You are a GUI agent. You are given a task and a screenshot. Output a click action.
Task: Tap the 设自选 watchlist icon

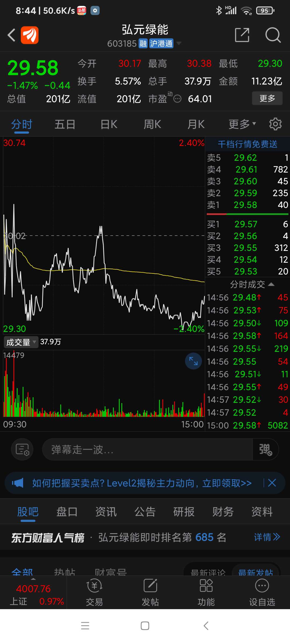tap(262, 592)
